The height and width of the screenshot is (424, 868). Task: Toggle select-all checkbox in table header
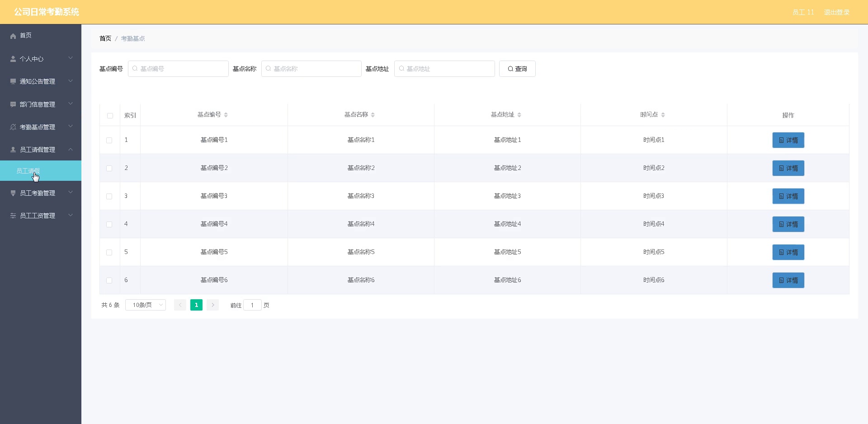click(110, 116)
